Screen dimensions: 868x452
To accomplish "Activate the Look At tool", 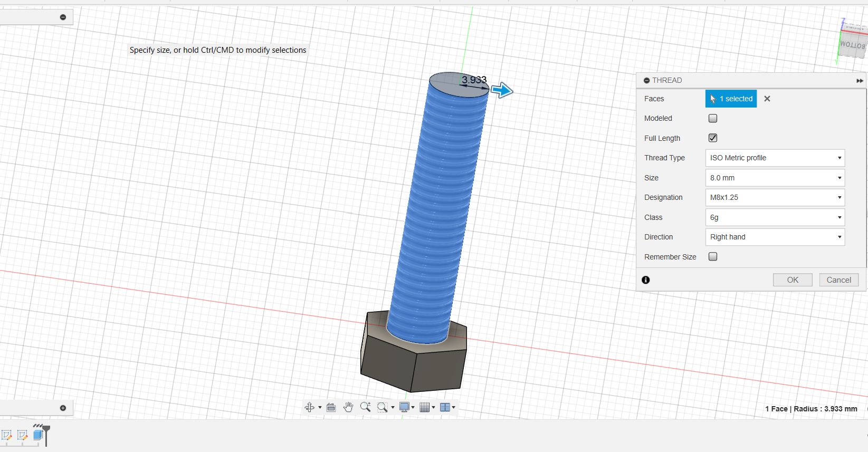I will click(331, 407).
